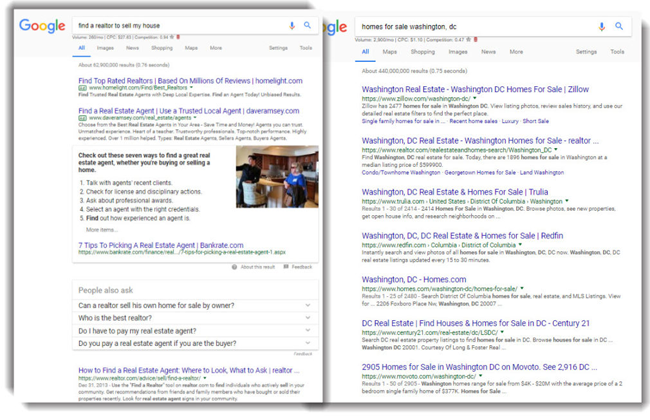Click 'More items...' under featured snippet list
This screenshot has width=650, height=420.
(x=102, y=230)
